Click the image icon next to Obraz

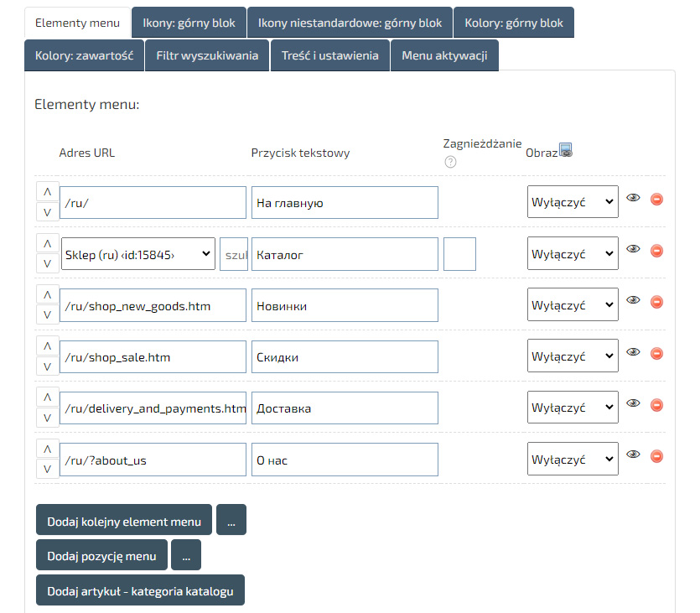click(566, 150)
